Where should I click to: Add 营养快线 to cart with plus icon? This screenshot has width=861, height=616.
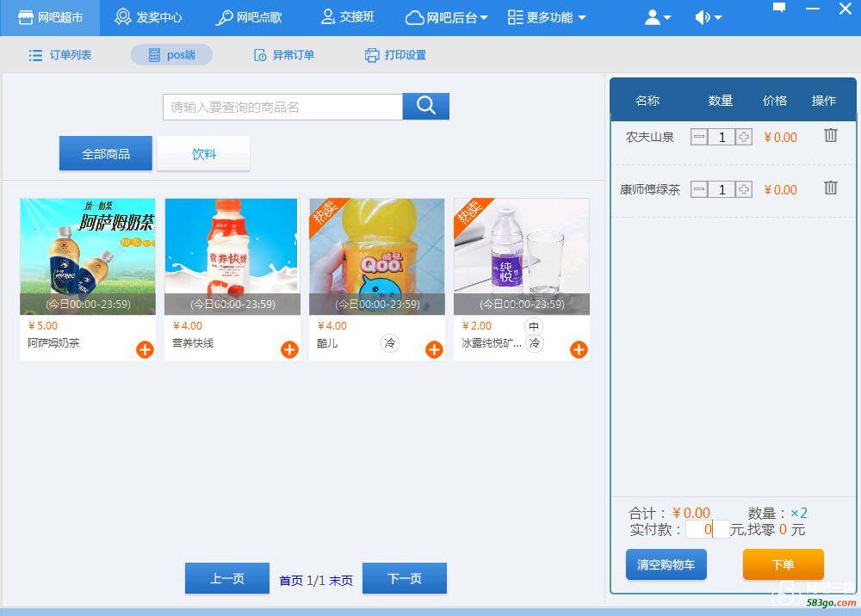tap(290, 349)
